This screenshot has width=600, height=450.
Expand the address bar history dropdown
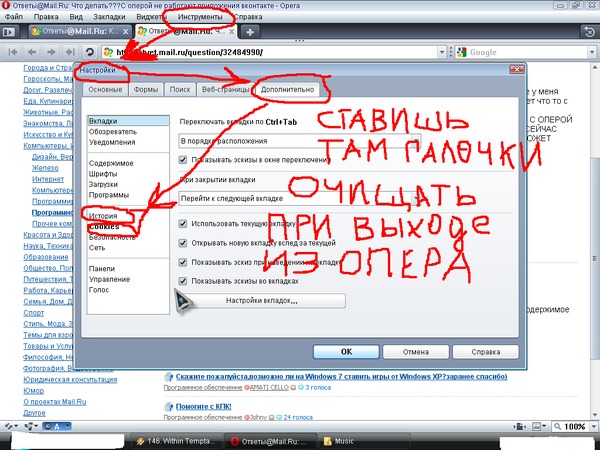(442, 52)
